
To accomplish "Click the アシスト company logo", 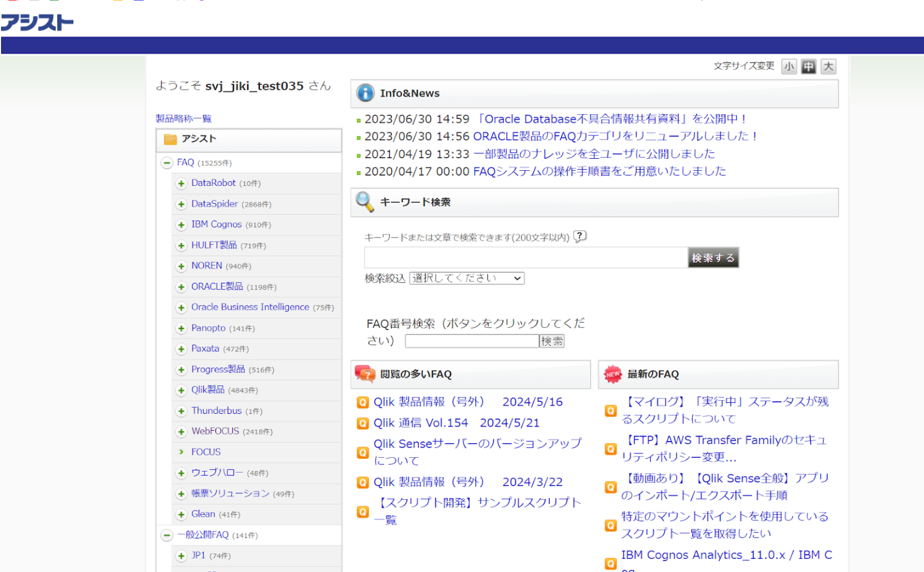I will click(37, 22).
